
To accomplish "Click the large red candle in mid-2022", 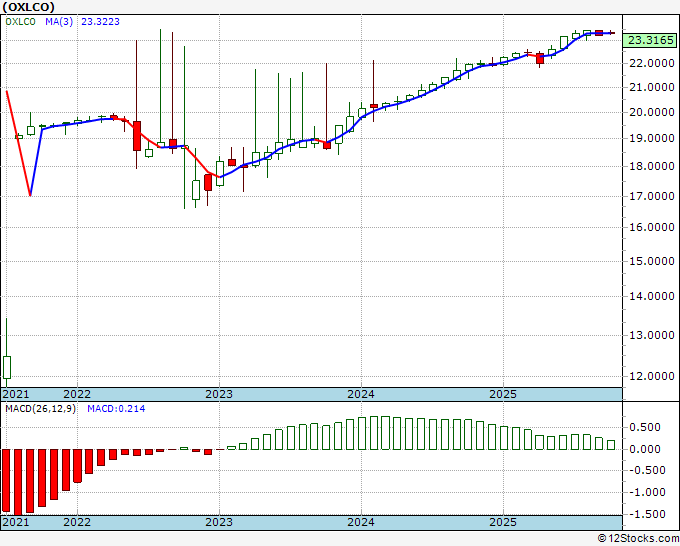I will [x=137, y=136].
